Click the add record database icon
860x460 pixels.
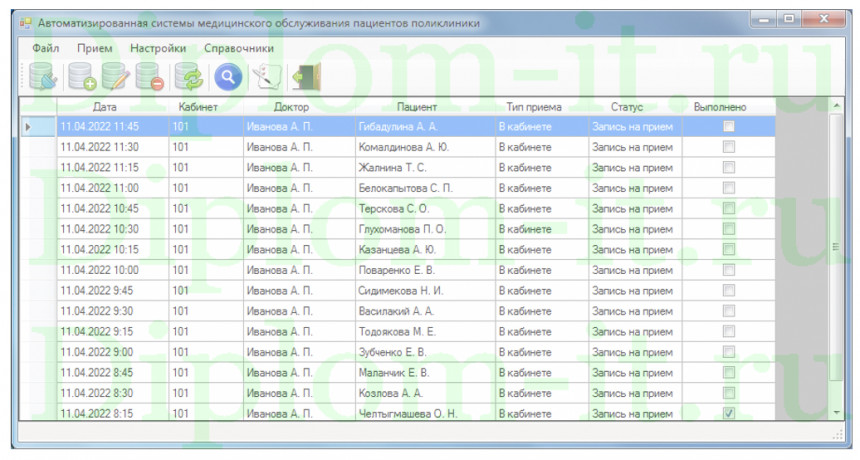[x=82, y=76]
